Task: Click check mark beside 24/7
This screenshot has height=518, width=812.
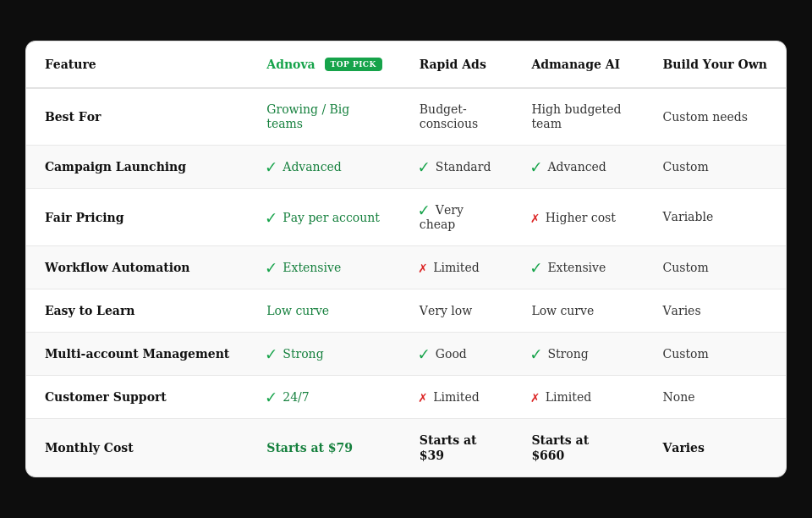Action: [271, 397]
